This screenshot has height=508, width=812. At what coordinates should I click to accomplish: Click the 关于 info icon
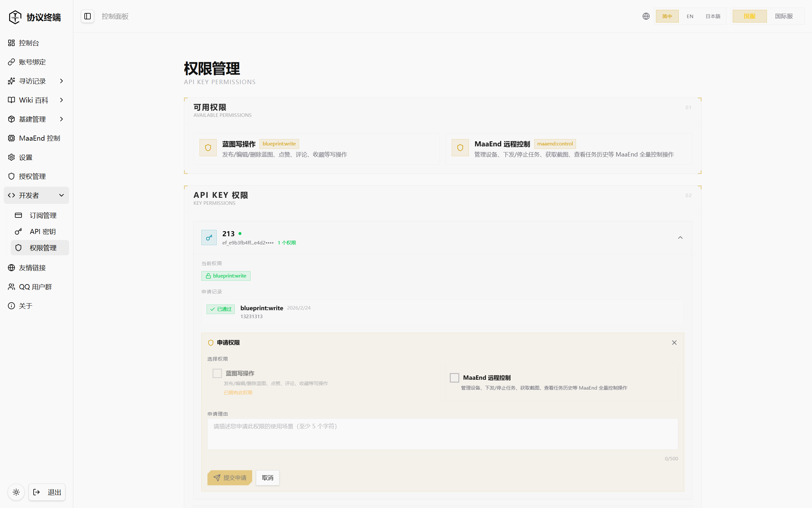tap(11, 306)
